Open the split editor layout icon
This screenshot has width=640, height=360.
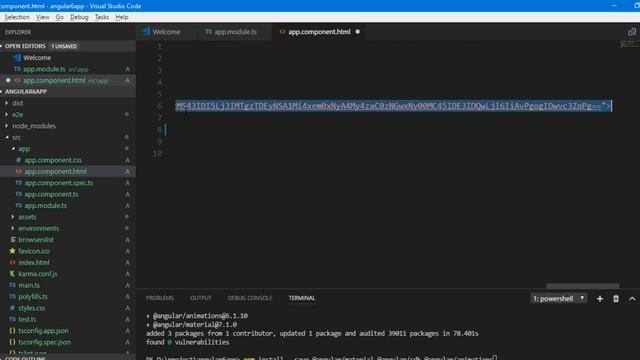[x=632, y=32]
